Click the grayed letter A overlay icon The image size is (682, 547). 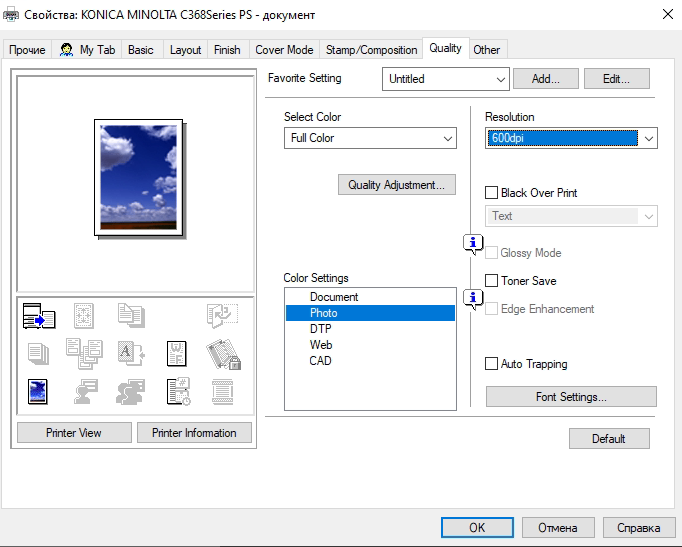click(131, 353)
